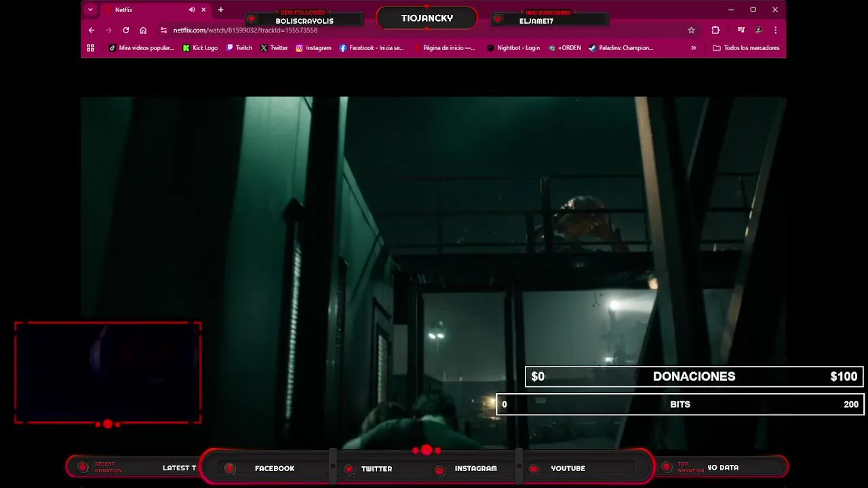This screenshot has width=868, height=488.
Task: Click the LATEST T recent donation text
Action: (x=180, y=468)
